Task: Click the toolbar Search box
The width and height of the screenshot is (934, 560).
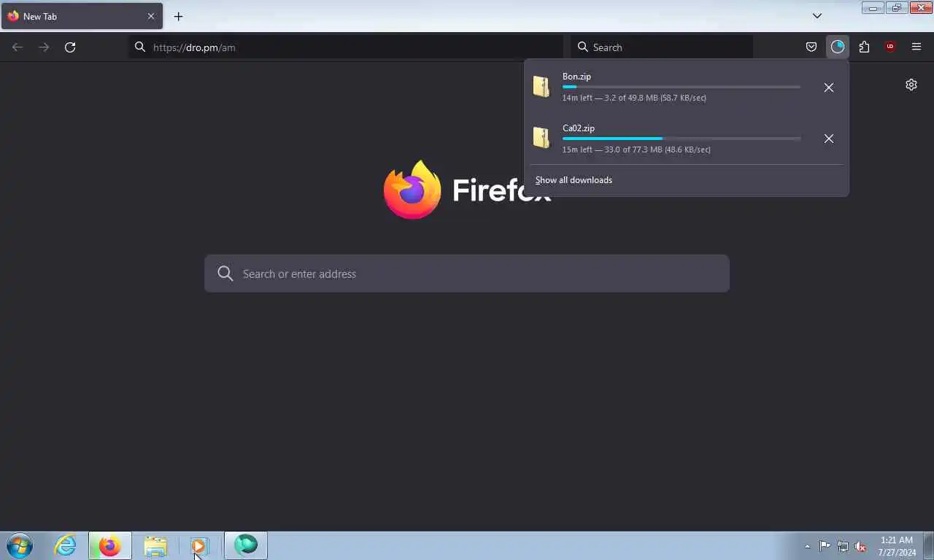Action: pyautogui.click(x=662, y=47)
